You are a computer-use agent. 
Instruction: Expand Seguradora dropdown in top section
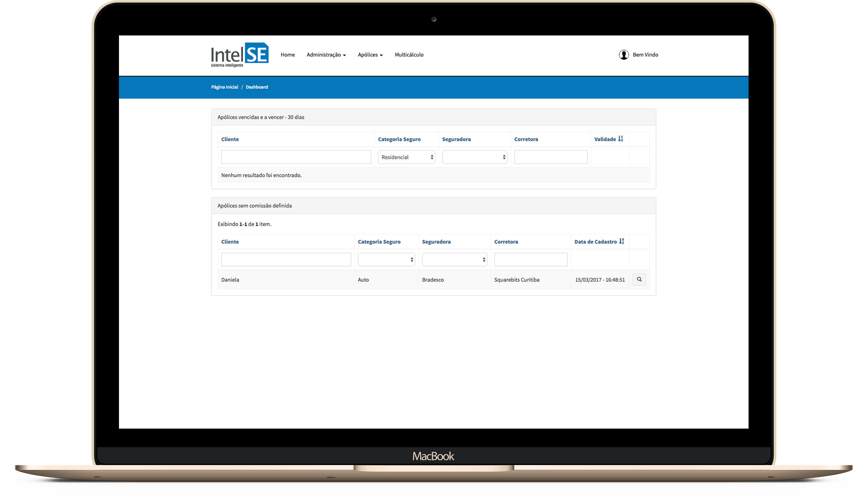475,157
